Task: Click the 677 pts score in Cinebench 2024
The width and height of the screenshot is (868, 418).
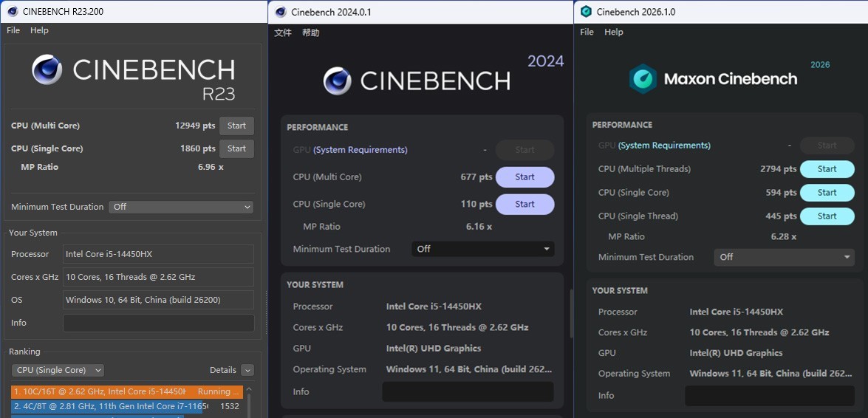Action: (476, 177)
